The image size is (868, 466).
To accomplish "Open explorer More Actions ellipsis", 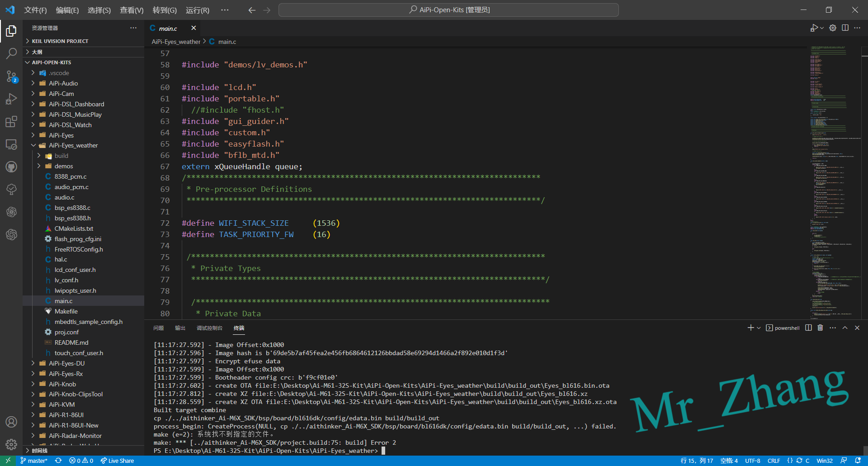I will tap(133, 28).
